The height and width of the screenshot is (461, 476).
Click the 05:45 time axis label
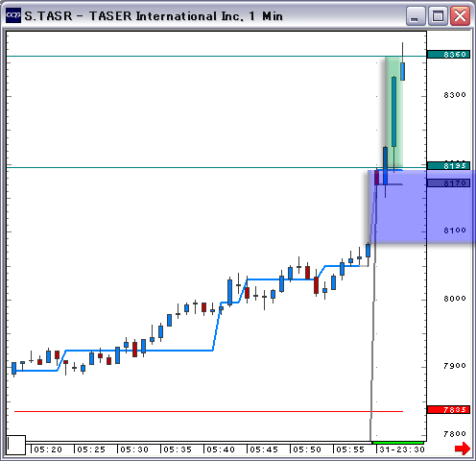click(x=264, y=449)
